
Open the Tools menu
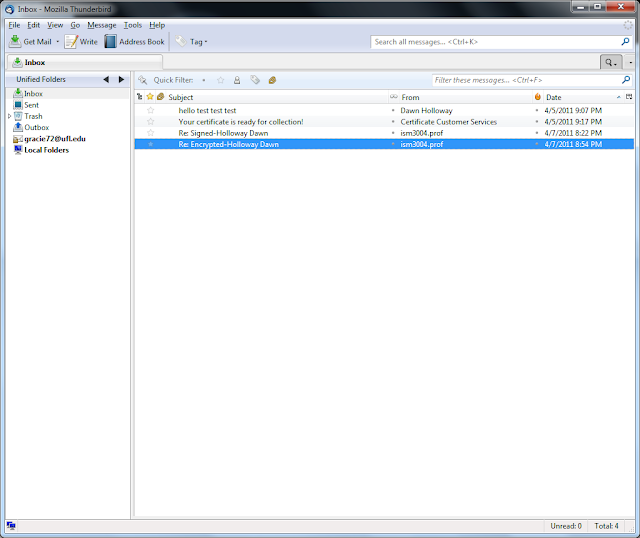[133, 25]
